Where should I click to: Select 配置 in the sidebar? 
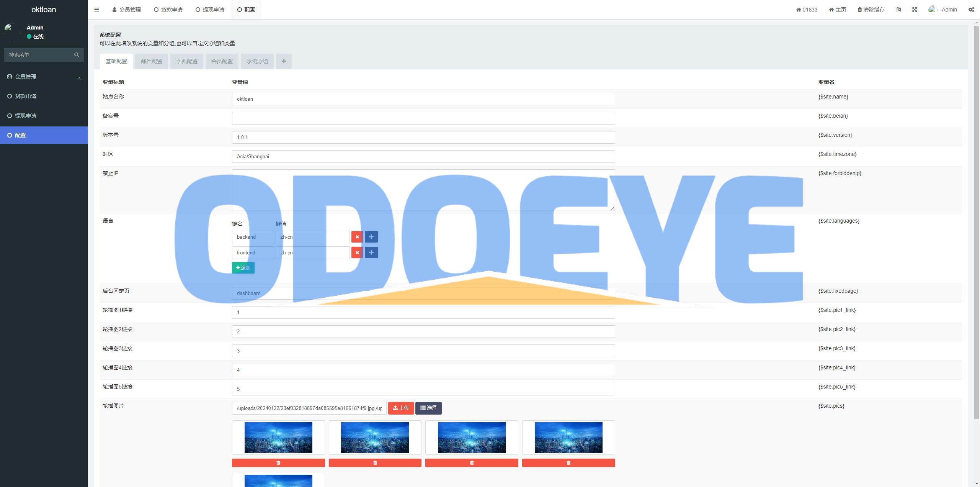click(x=44, y=135)
